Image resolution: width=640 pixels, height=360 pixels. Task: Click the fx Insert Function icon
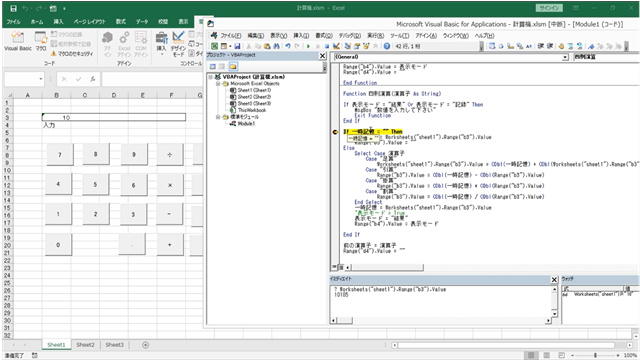tap(93, 79)
